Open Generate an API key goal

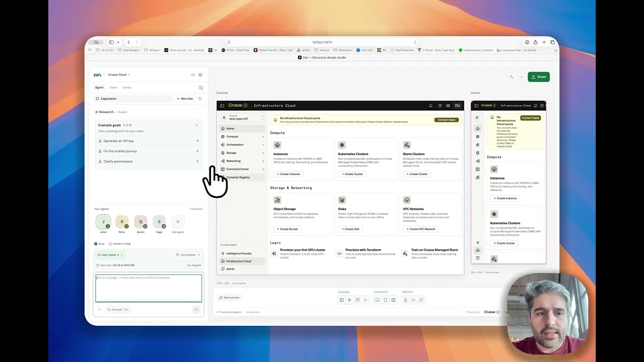tap(148, 141)
